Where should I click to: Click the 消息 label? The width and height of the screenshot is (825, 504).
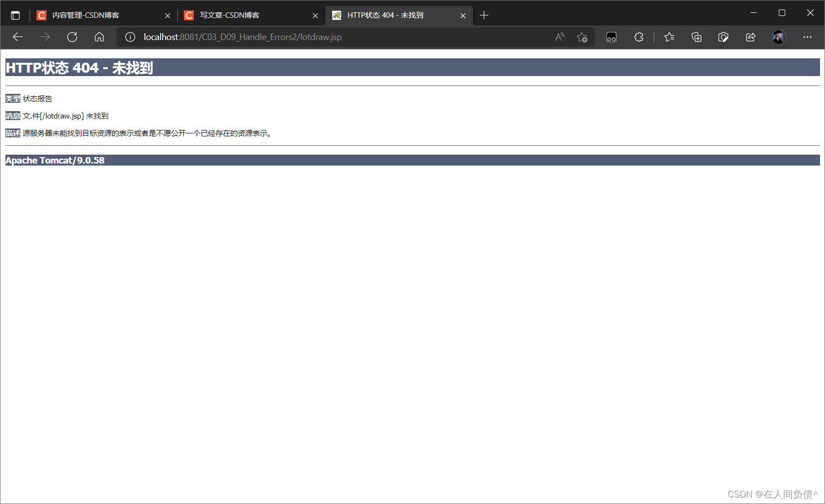pos(13,116)
